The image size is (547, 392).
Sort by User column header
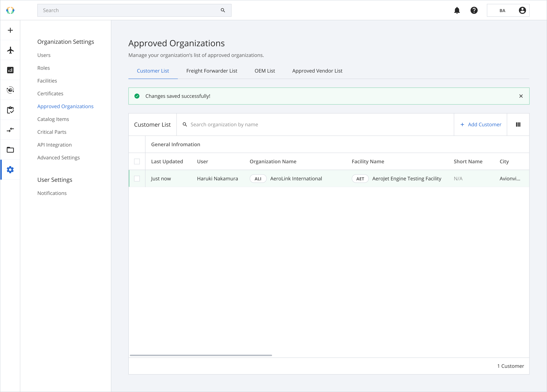[x=202, y=161]
